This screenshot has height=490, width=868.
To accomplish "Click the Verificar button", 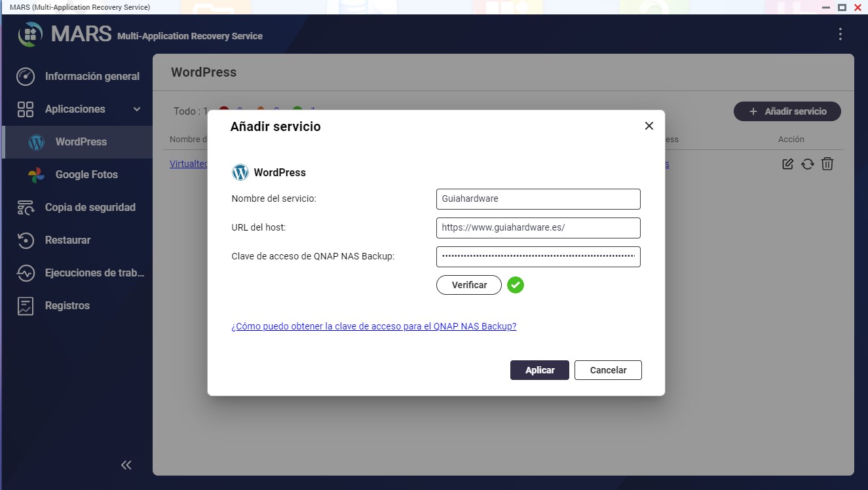I will click(x=469, y=285).
